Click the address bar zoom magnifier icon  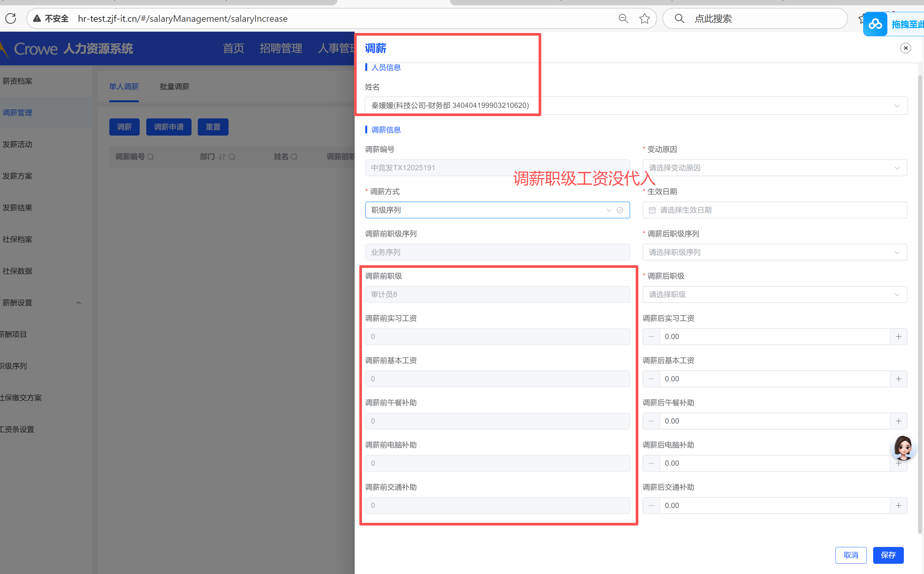click(x=623, y=18)
